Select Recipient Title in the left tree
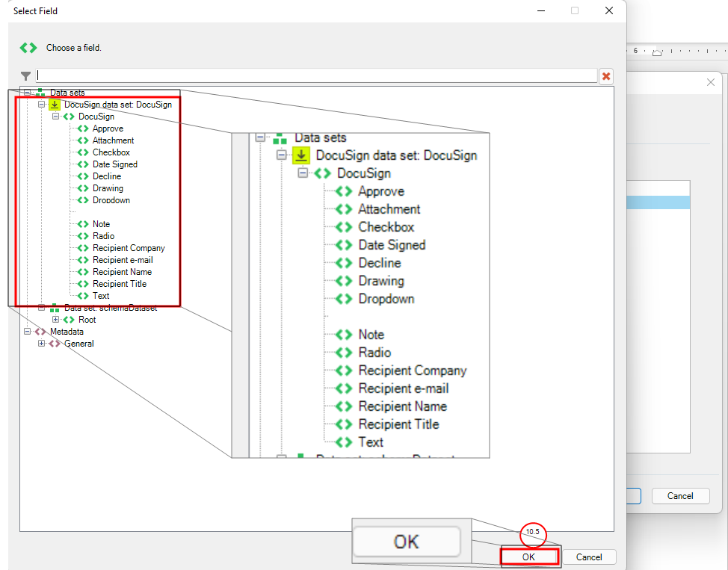Viewport: 728px width, 570px height. tap(120, 284)
